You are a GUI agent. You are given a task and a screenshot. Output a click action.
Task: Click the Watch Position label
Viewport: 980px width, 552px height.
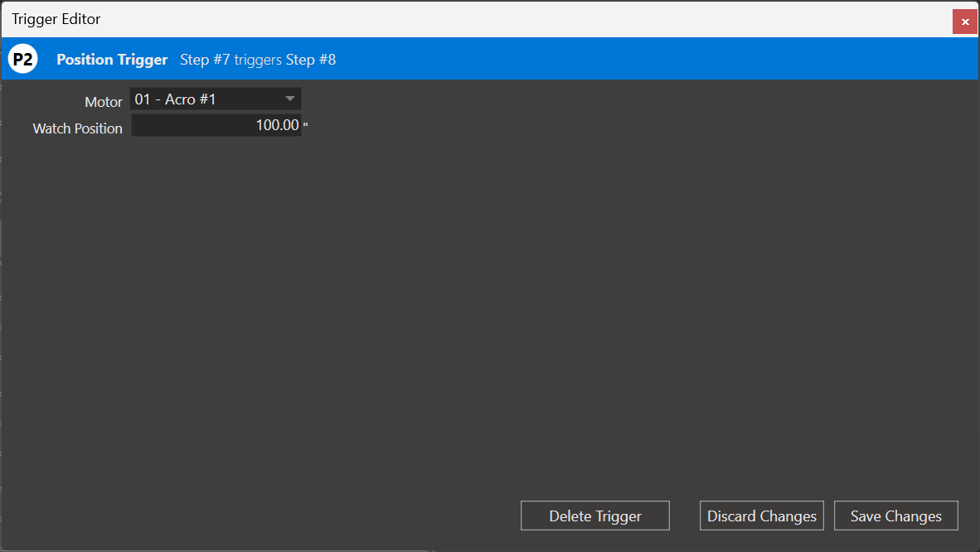(x=77, y=128)
